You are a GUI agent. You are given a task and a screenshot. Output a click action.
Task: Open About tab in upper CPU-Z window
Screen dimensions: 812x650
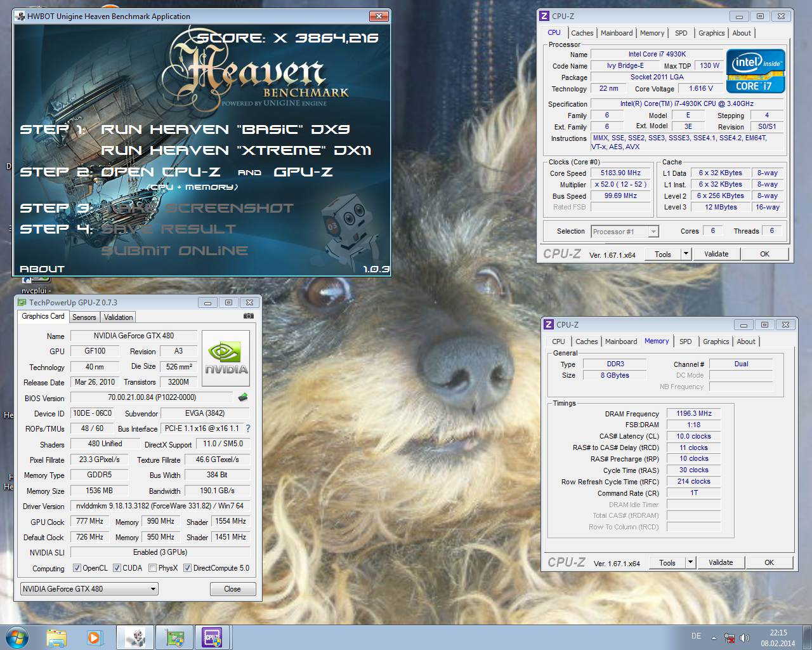(742, 33)
